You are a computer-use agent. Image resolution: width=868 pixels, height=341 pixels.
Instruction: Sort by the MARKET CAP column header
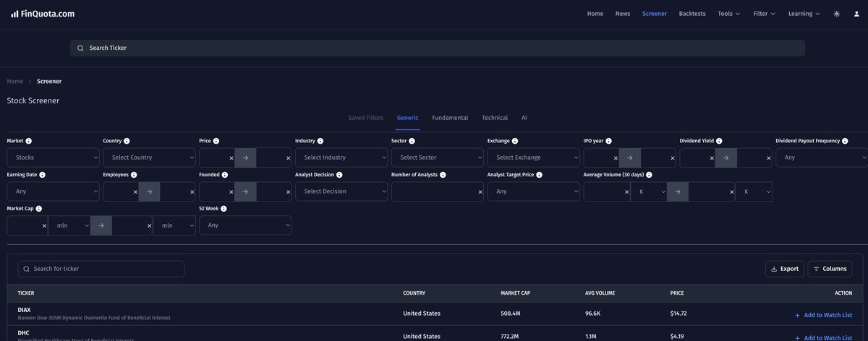point(516,293)
